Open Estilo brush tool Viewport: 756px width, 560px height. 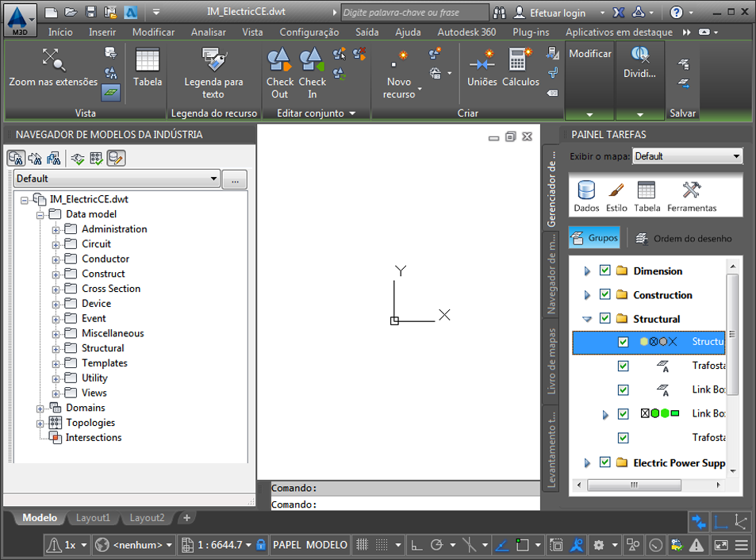pyautogui.click(x=616, y=196)
